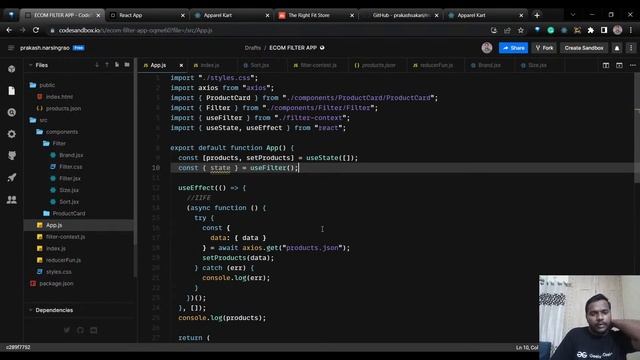The height and width of the screenshot is (360, 640).
Task: Open the Configuration gear sidebar icon
Action: [x=11, y=134]
